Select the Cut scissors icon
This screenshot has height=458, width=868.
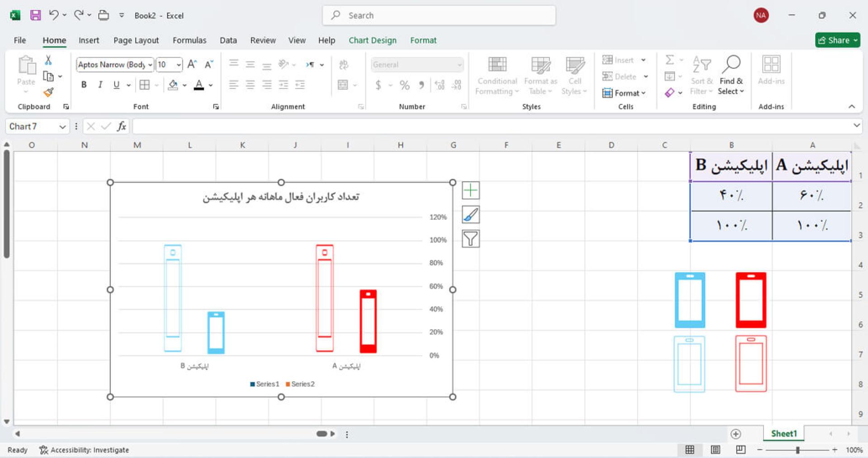pyautogui.click(x=48, y=60)
